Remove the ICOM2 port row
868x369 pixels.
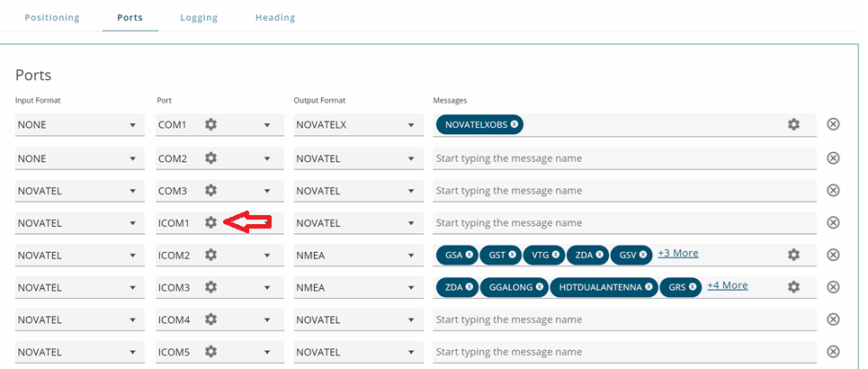(833, 255)
